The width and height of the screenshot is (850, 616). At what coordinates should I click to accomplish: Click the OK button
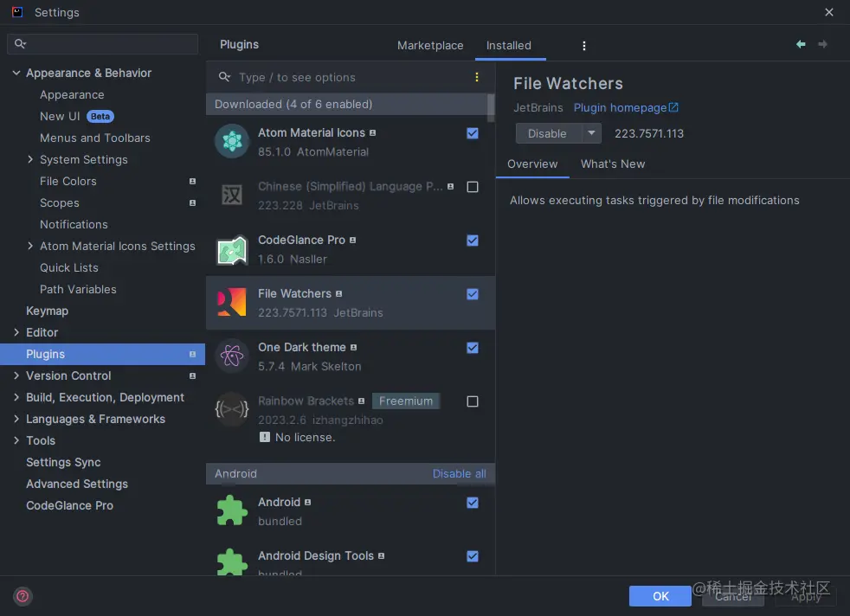tap(660, 596)
